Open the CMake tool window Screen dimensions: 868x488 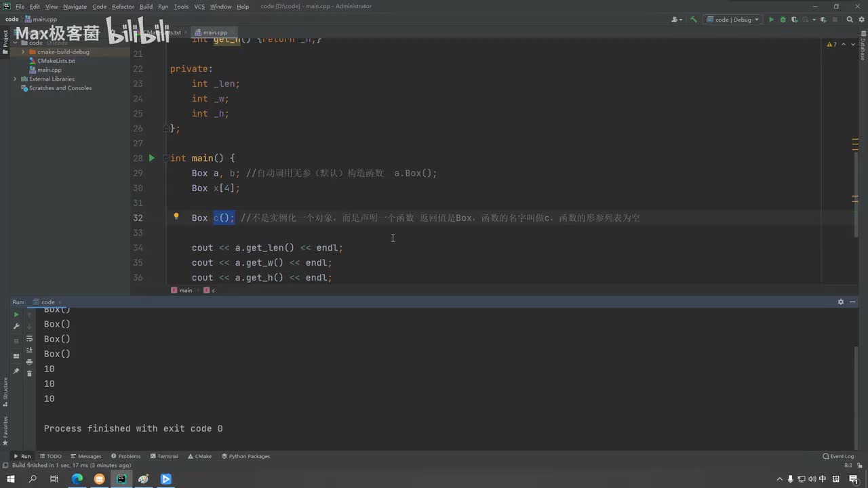coord(200,456)
